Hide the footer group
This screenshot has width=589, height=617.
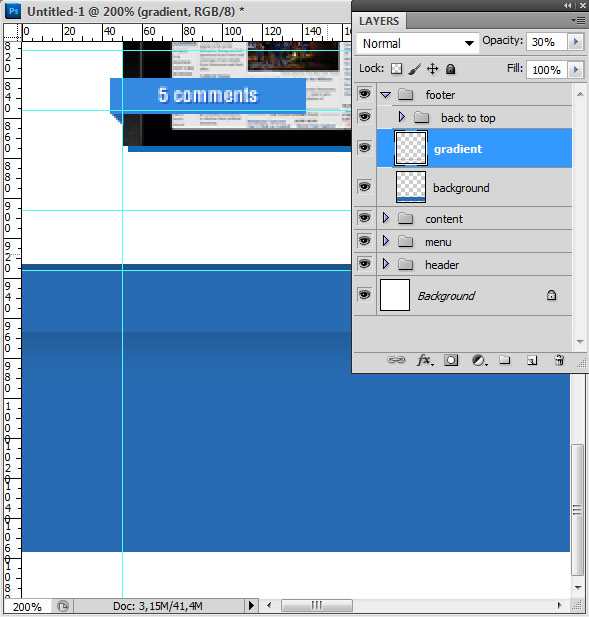(364, 94)
